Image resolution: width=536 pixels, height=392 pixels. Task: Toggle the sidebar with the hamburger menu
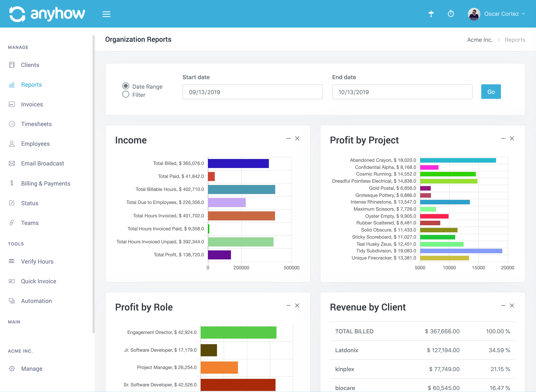point(106,14)
